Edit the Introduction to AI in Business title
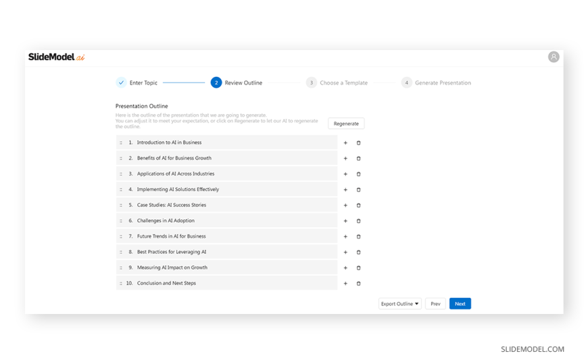This screenshot has height=364, width=588. click(x=169, y=142)
